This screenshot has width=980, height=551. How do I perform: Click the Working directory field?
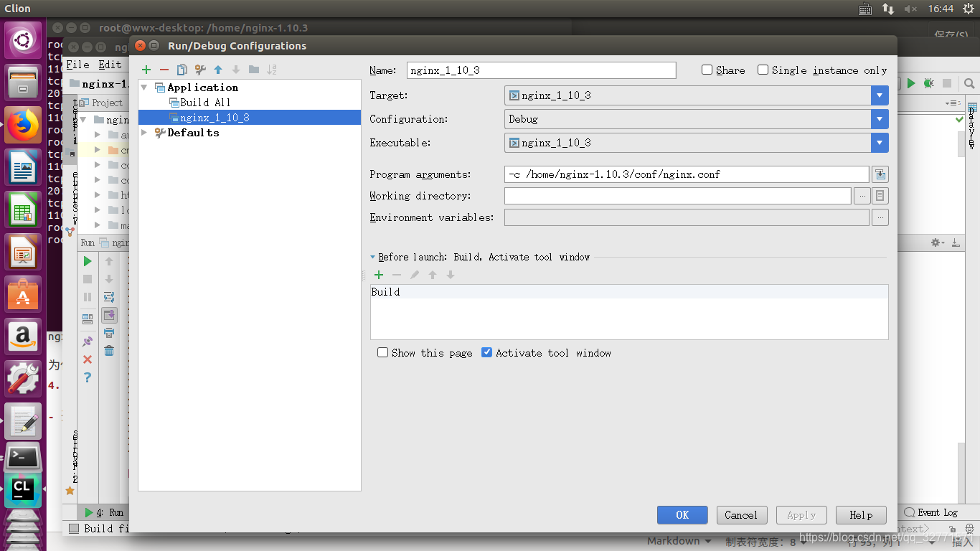point(678,196)
